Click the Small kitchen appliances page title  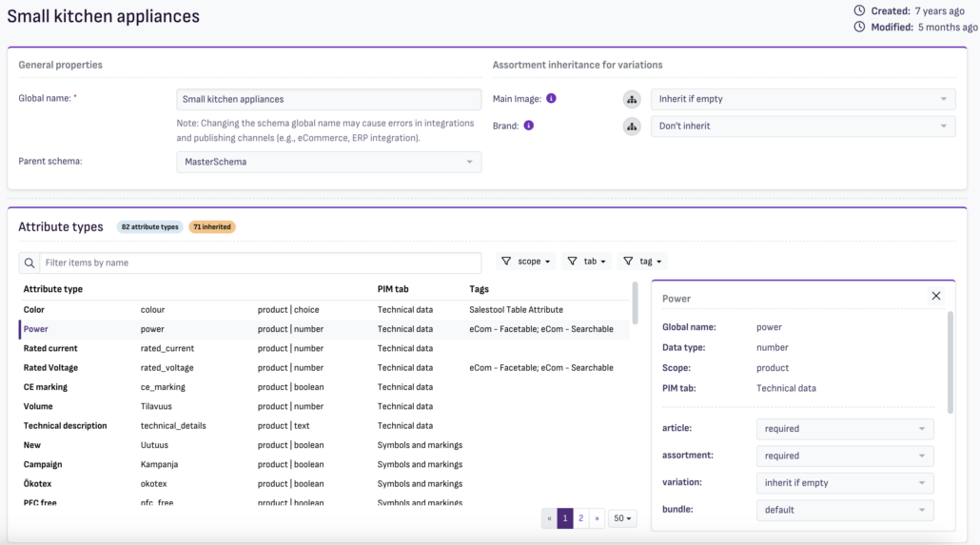tap(103, 16)
